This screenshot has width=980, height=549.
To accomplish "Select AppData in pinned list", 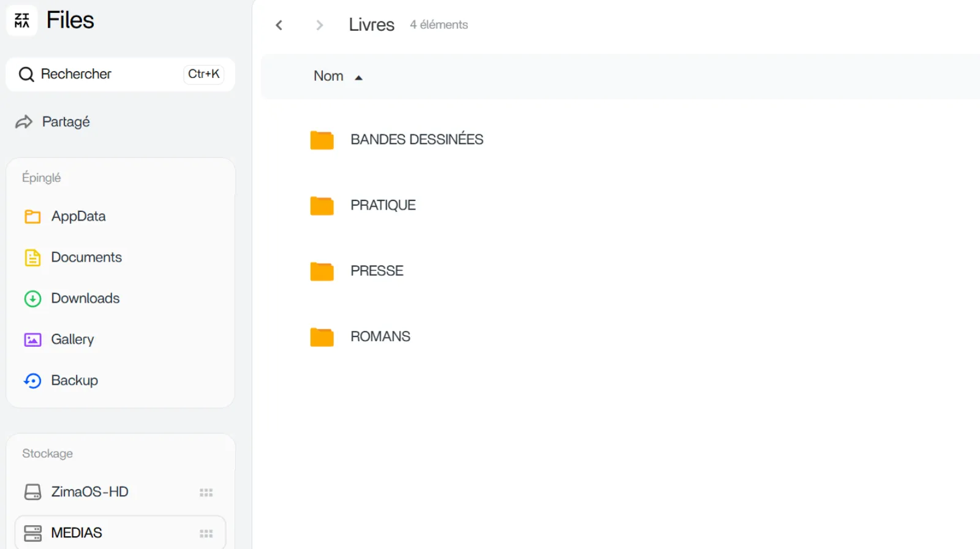I will click(x=78, y=216).
